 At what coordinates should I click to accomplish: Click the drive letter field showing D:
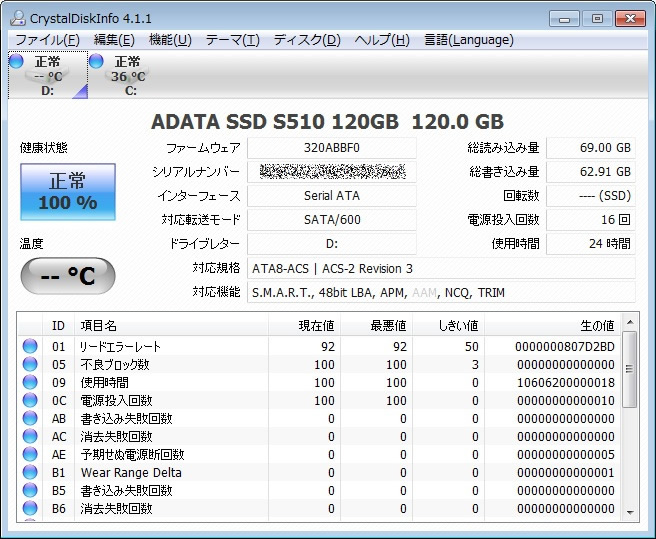pyautogui.click(x=332, y=244)
